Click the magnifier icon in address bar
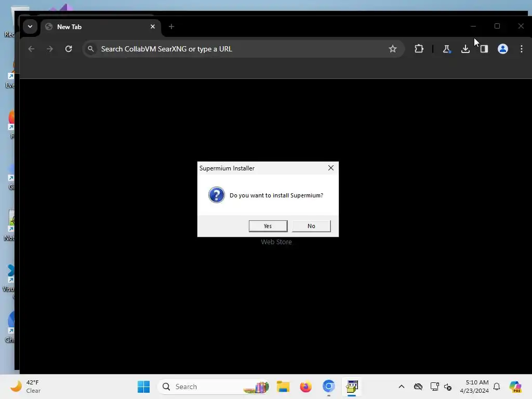This screenshot has height=399, width=532. 90,49
